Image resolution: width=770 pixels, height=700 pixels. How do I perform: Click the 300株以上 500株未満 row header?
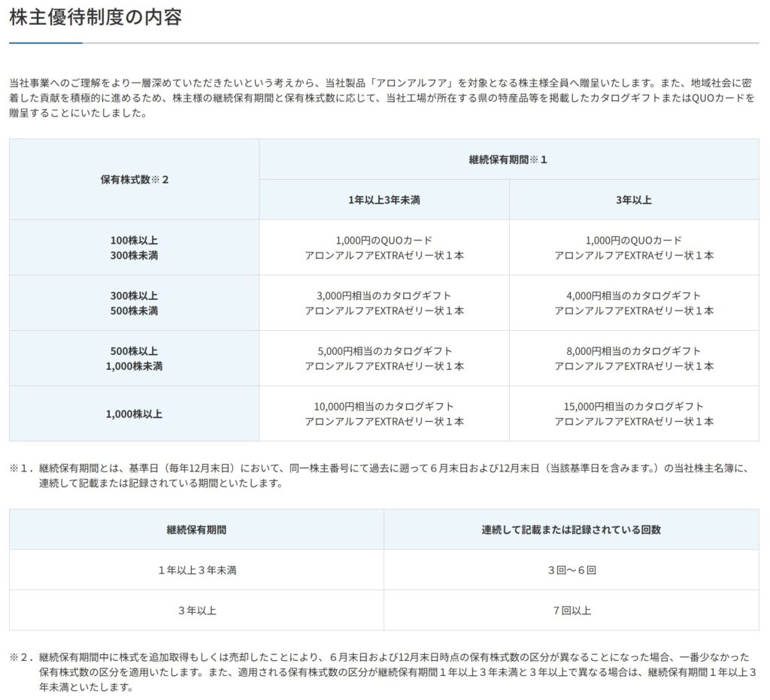click(x=135, y=303)
